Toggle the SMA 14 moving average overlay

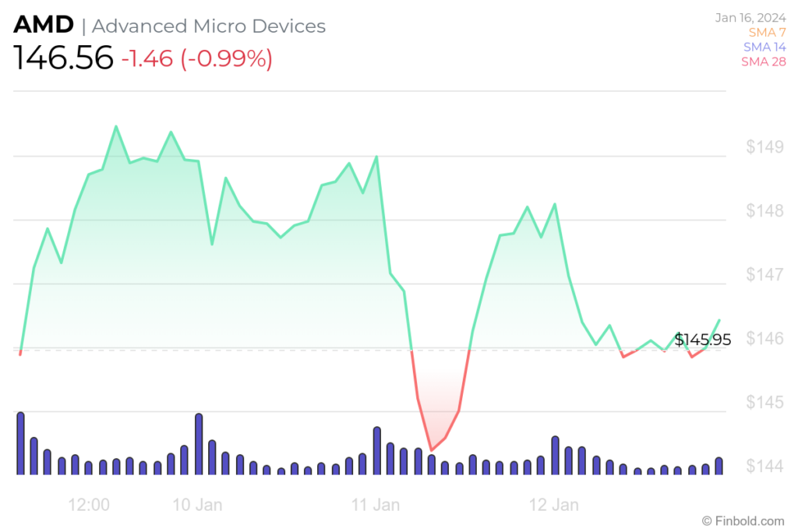pos(764,47)
